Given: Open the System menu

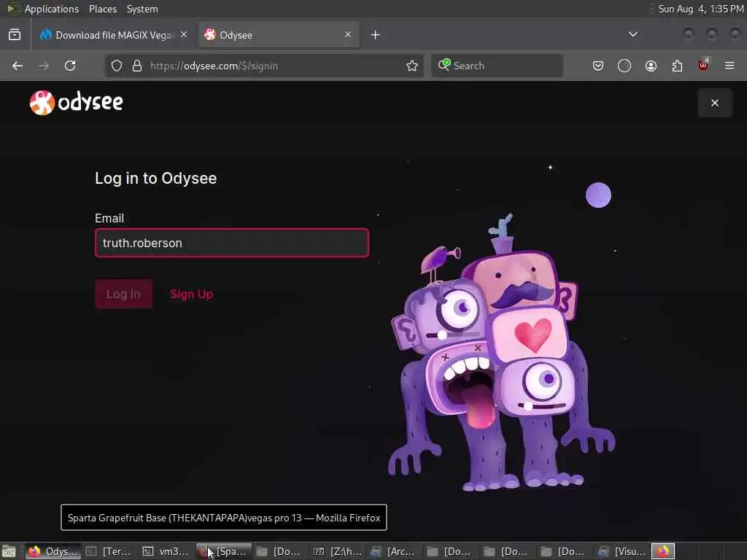Looking at the screenshot, I should [x=142, y=9].
